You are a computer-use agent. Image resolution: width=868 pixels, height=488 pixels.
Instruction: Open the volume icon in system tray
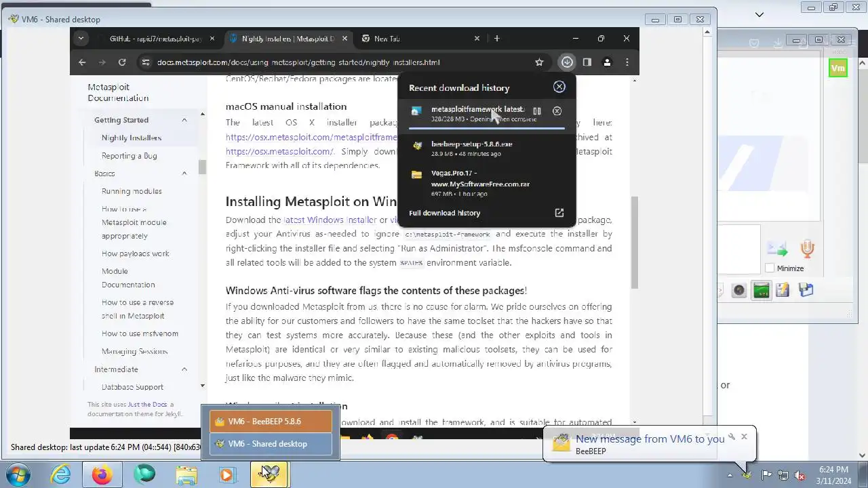(x=800, y=475)
